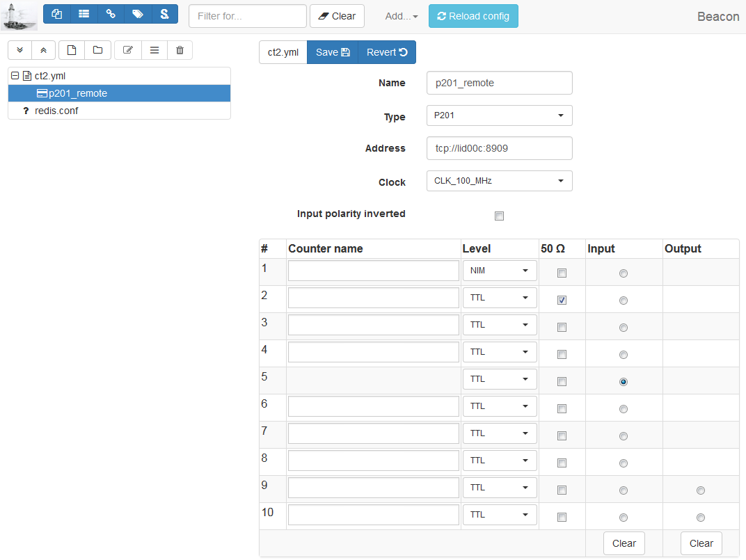Enable 50 Ω checkbox for channel 9

(x=562, y=490)
